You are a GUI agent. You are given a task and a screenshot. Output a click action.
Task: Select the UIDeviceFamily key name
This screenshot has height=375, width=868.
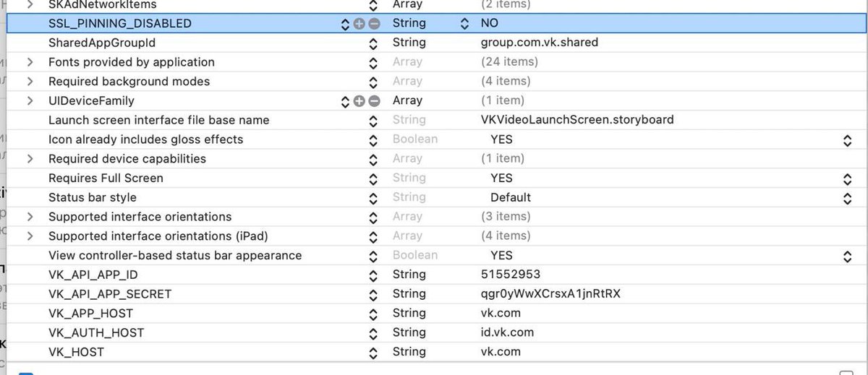tap(91, 101)
